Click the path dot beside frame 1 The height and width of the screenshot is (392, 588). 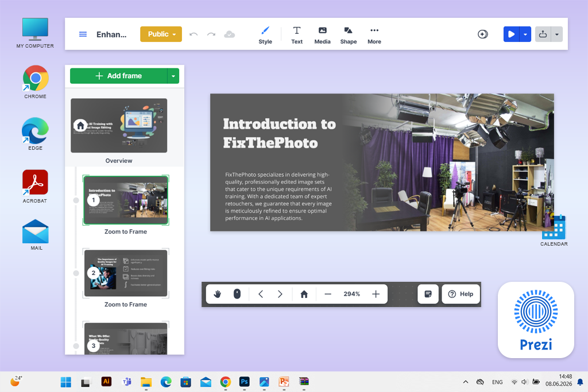76,200
